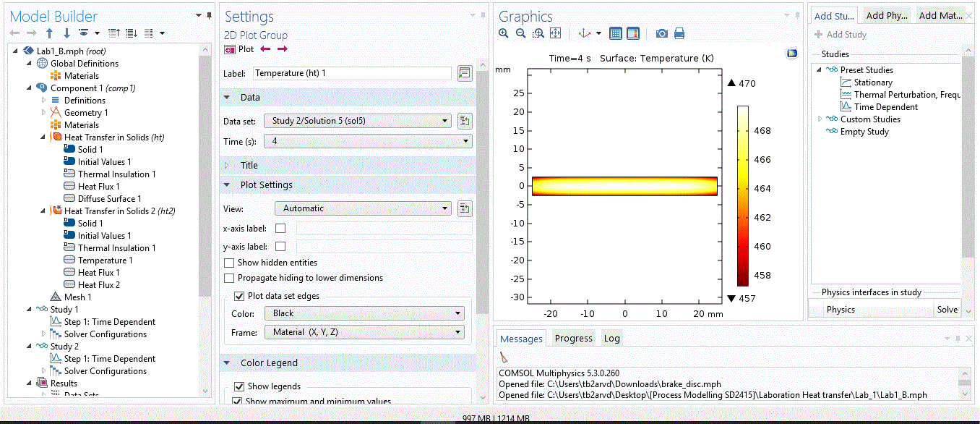Expand the Title section

[x=249, y=165]
